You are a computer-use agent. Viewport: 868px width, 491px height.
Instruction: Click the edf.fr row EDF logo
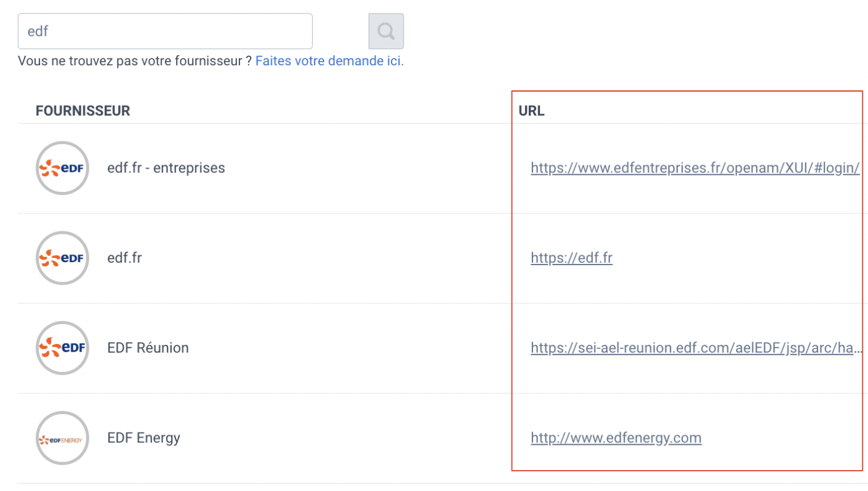[x=62, y=258]
